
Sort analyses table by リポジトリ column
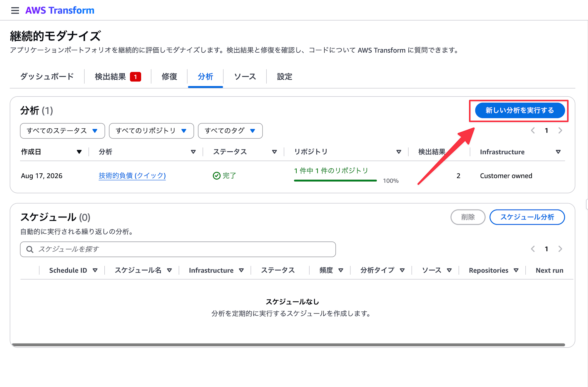399,152
